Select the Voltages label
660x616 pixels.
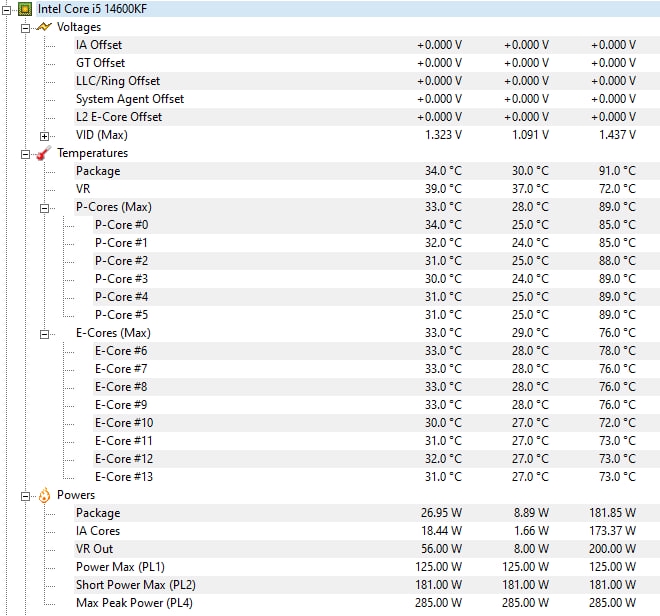[79, 27]
